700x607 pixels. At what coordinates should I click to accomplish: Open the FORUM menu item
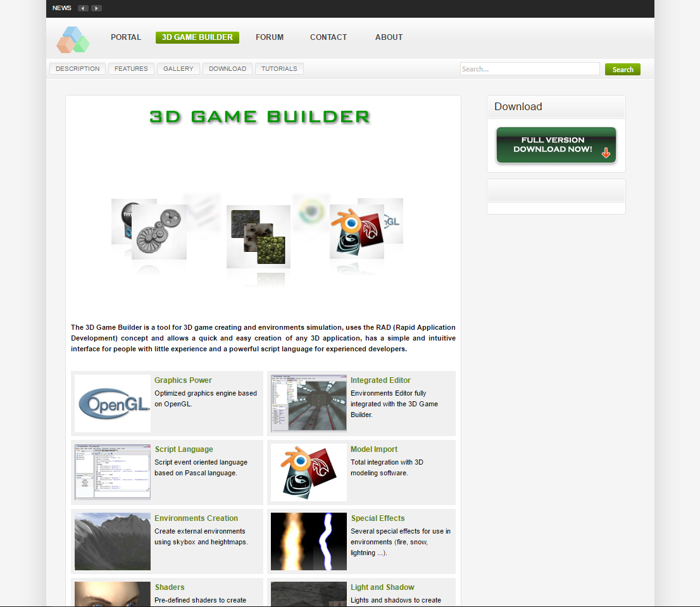[270, 37]
